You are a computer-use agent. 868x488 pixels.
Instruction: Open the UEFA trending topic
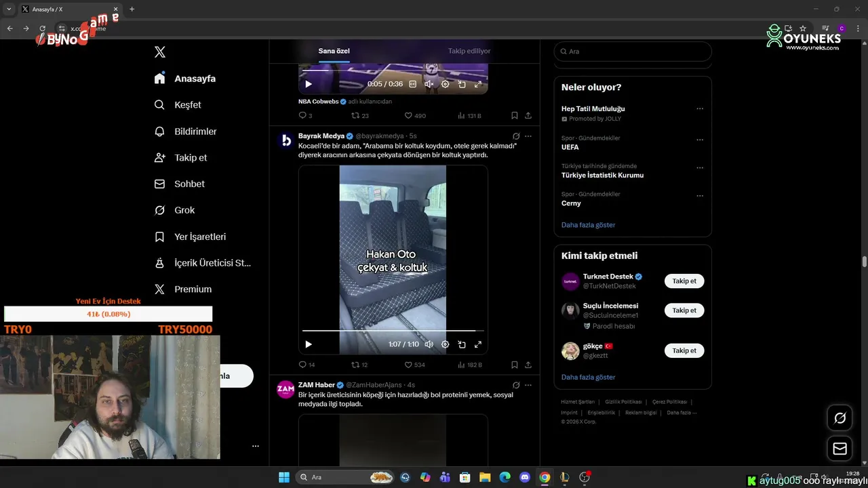[570, 147]
